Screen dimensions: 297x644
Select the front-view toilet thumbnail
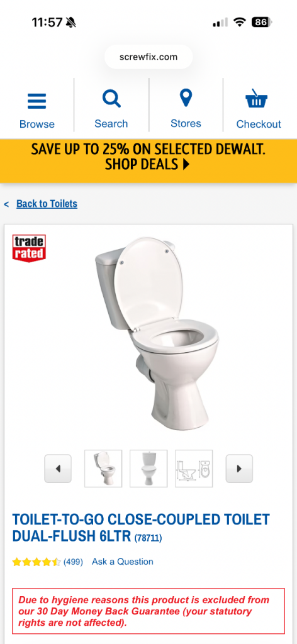pos(148,469)
